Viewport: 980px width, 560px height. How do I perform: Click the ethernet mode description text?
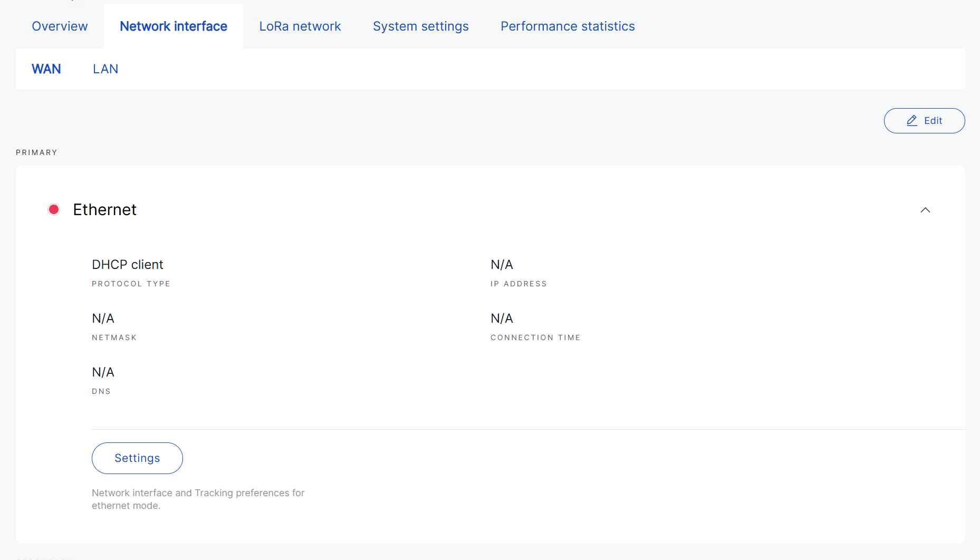point(198,499)
